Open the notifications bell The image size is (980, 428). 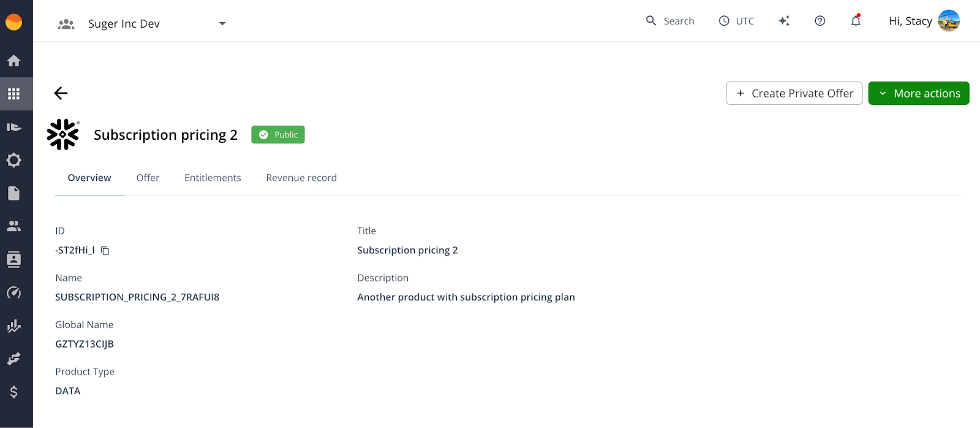coord(856,21)
